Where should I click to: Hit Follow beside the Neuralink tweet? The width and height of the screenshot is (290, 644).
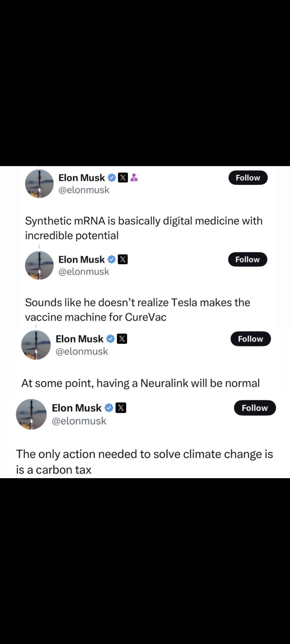pyautogui.click(x=251, y=339)
